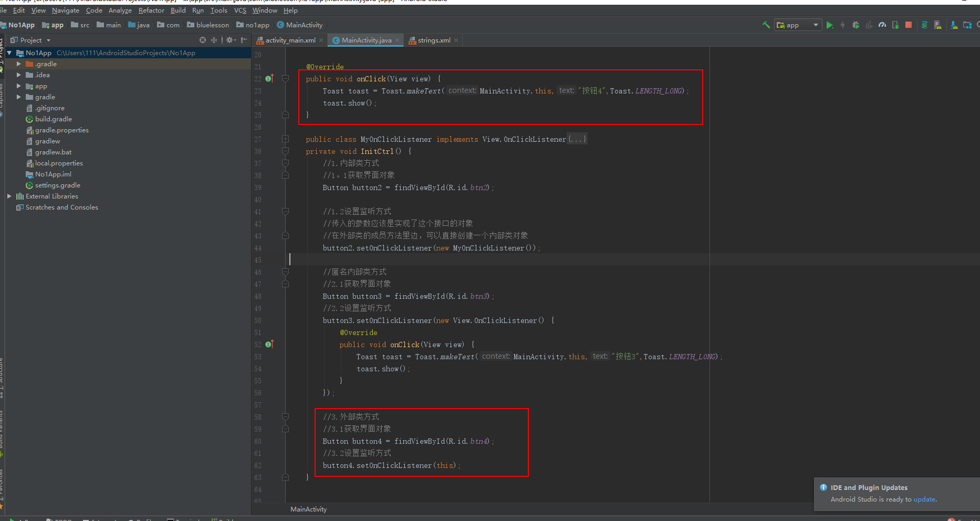Click the Collapse All icon in Project panel
This screenshot has width=980, height=521.
(214, 40)
